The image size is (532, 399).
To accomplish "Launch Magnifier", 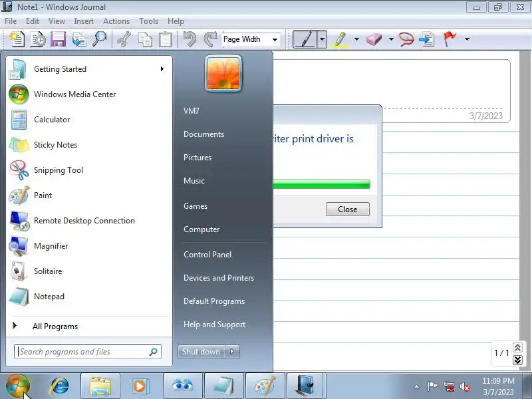I will tap(89, 246).
